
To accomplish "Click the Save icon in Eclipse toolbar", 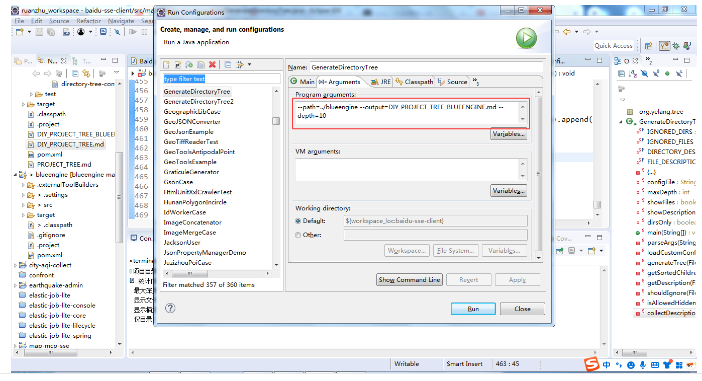I will (x=39, y=32).
